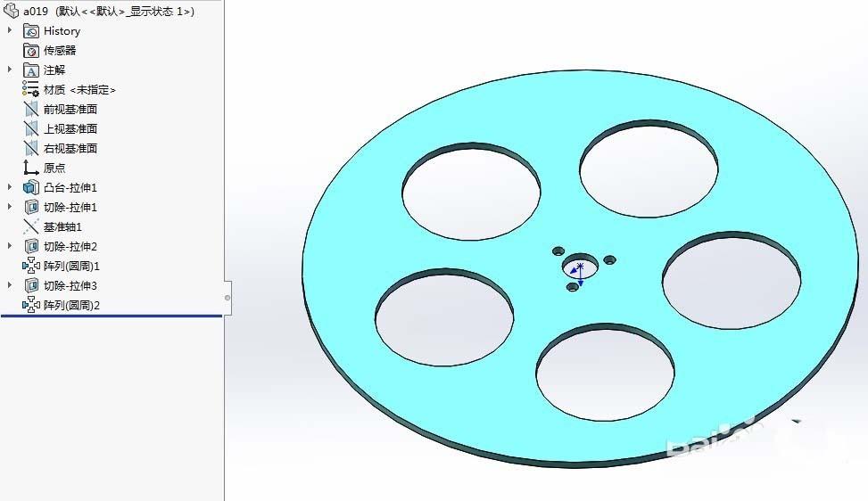Select the 'a019 (默认<<默认>_显示状态 1>)' title text

pyautogui.click(x=109, y=11)
